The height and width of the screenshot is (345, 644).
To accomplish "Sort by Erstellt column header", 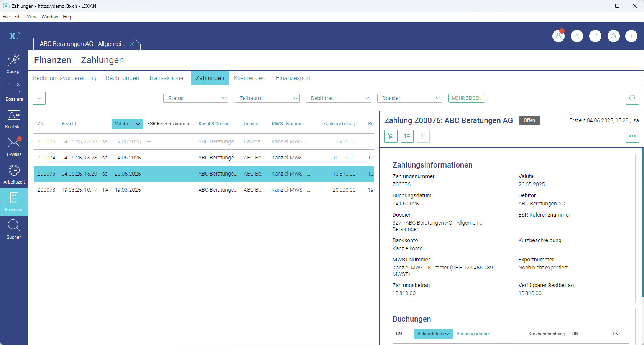I will pos(69,124).
